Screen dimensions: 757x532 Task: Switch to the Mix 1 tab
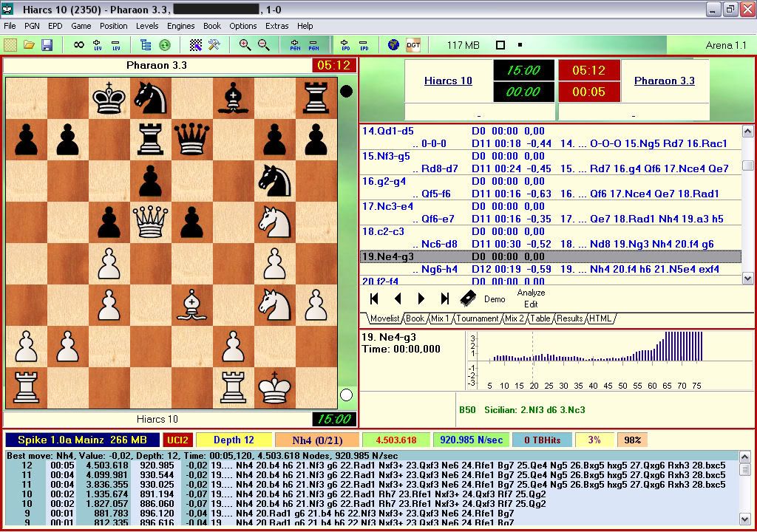(x=441, y=318)
